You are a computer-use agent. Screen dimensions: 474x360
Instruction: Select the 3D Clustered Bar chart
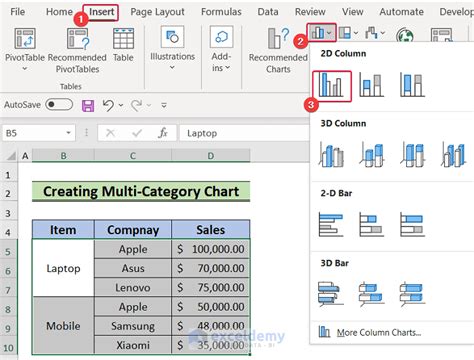331,294
